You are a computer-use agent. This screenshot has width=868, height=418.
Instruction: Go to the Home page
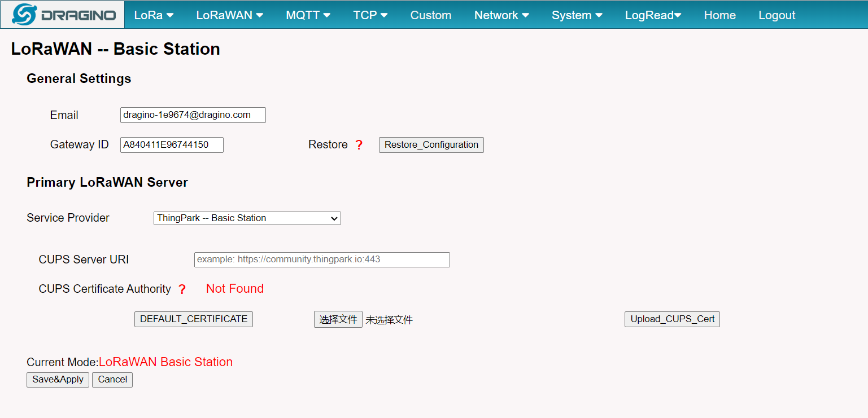coord(719,15)
